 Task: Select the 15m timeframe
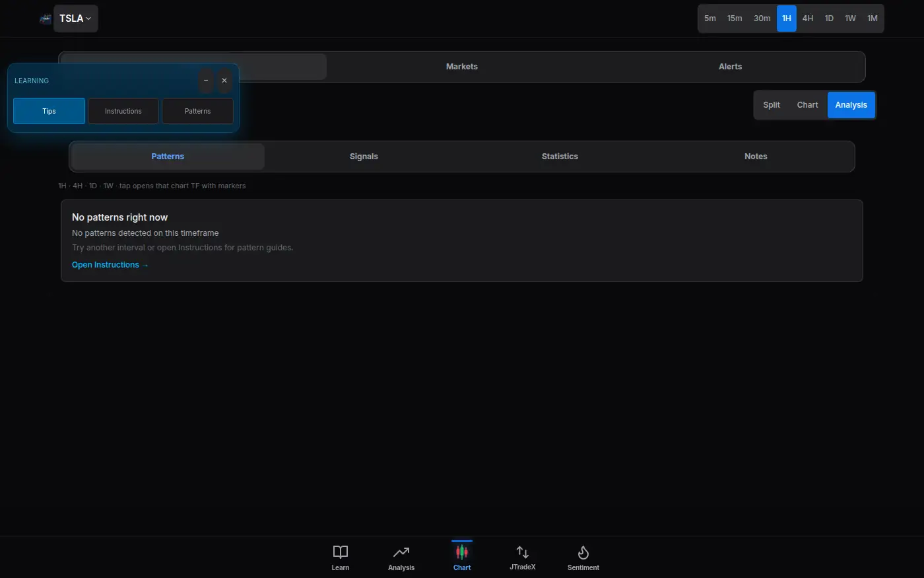pos(735,18)
